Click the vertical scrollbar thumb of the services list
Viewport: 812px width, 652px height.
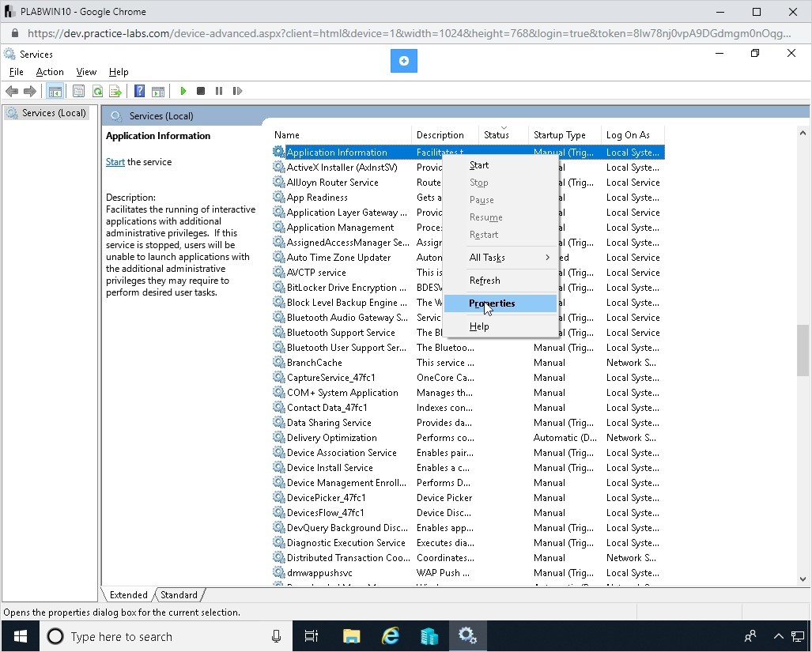[803, 350]
